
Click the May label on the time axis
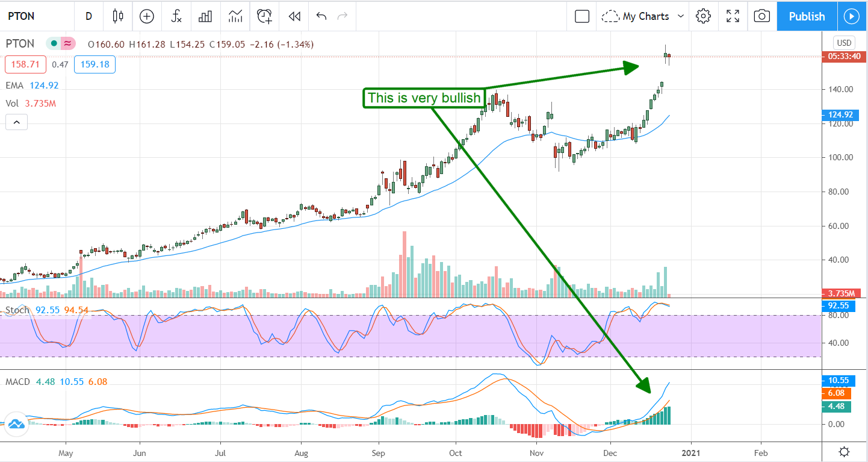pyautogui.click(x=66, y=452)
